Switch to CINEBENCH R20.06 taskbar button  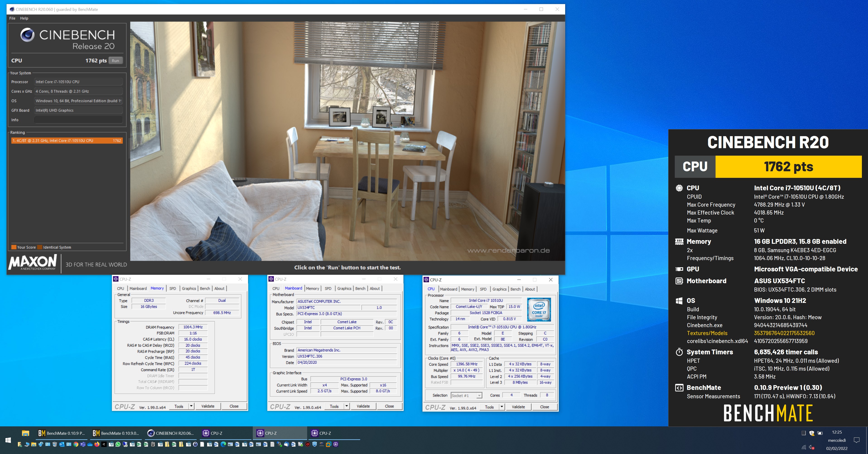pos(171,433)
